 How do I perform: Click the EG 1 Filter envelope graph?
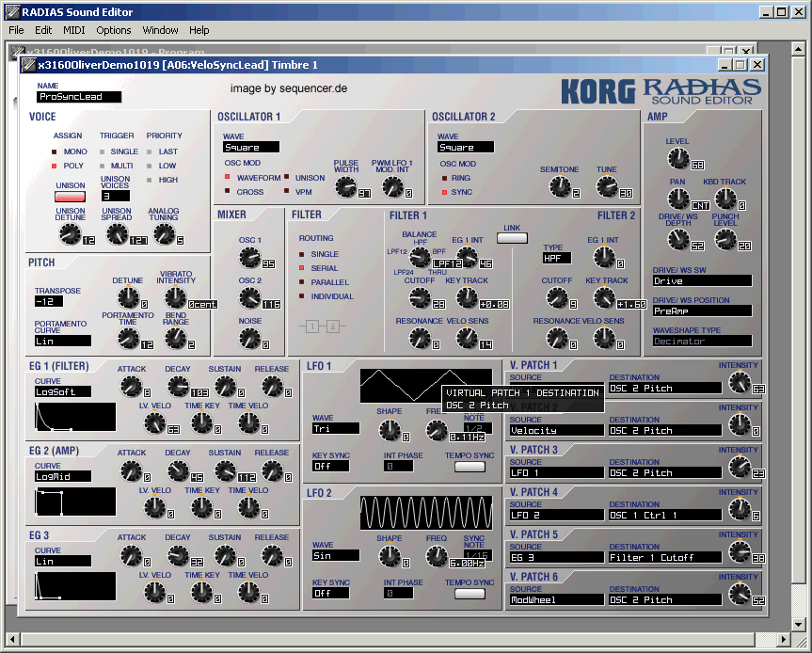click(75, 418)
